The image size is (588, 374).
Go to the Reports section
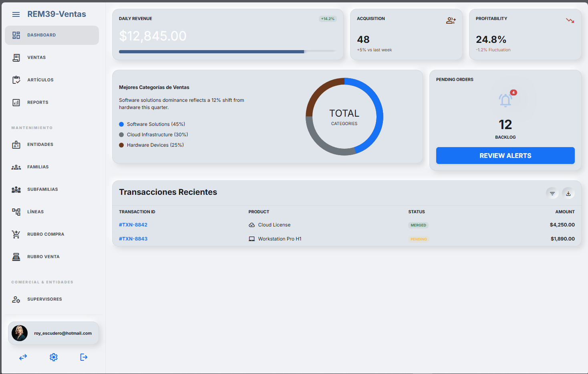52,103
